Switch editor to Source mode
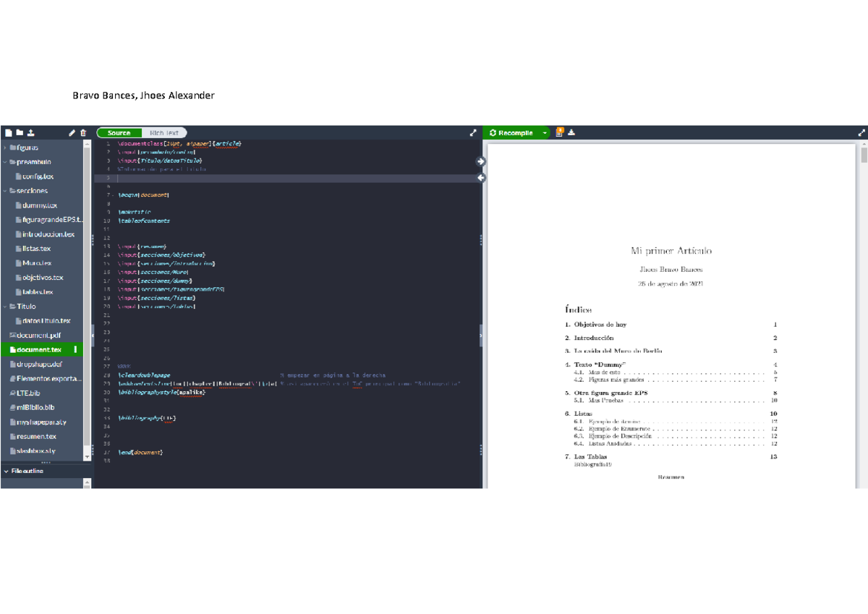Screen dimensions: 868x614 119,133
